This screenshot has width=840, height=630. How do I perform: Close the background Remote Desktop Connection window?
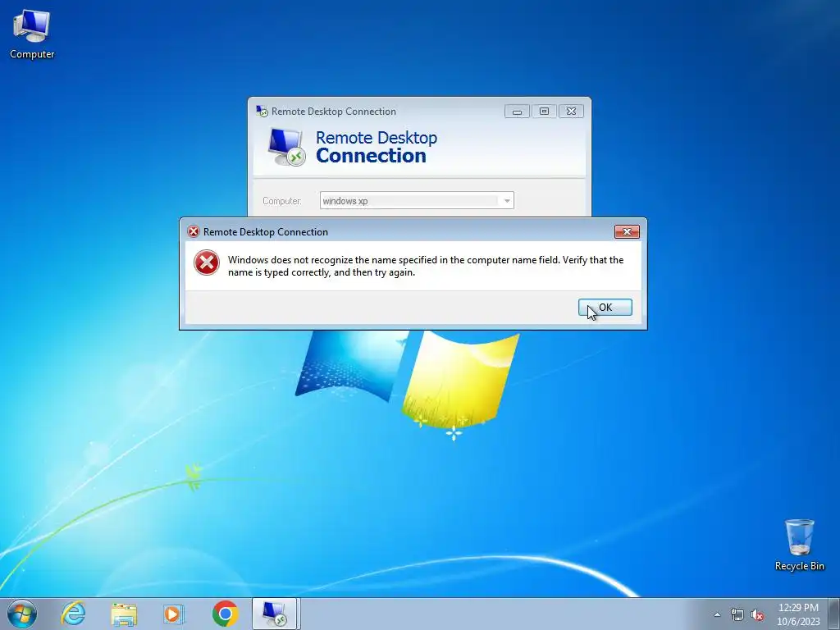point(571,112)
